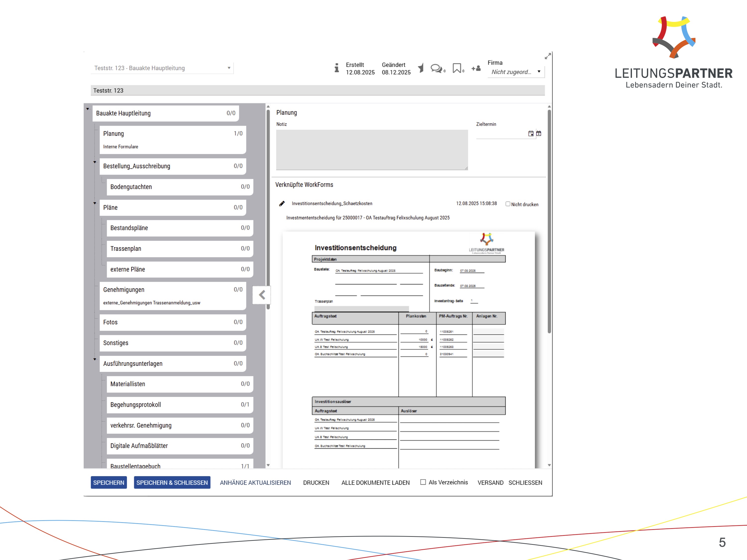
Task: Toggle the Nicht drucken checkbox
Action: (507, 204)
